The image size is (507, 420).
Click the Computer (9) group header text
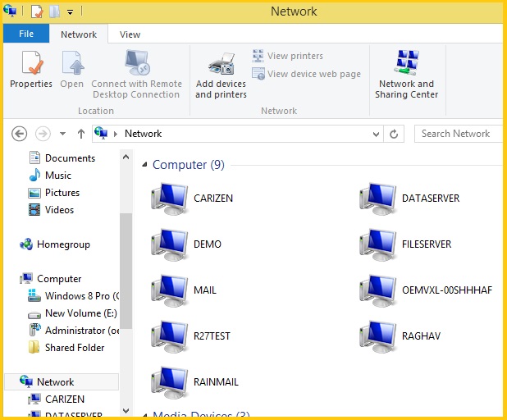point(188,165)
